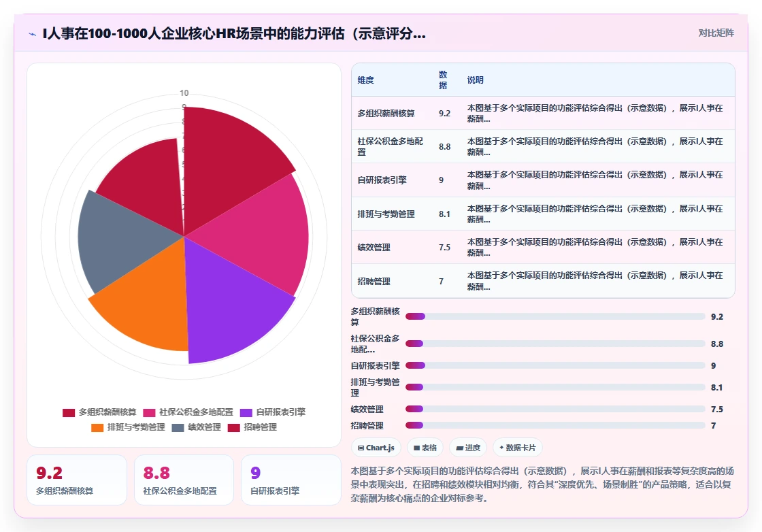Click the 自研报表引擎 progress bar
This screenshot has width=762, height=532.
pyautogui.click(x=555, y=365)
